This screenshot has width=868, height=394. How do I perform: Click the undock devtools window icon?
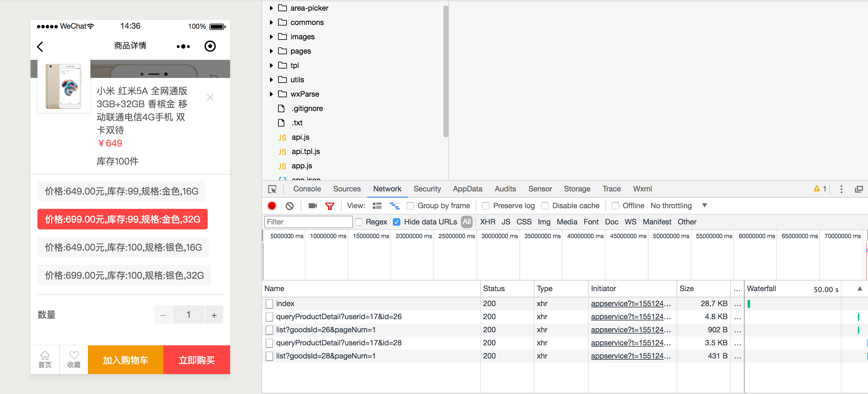(x=859, y=189)
